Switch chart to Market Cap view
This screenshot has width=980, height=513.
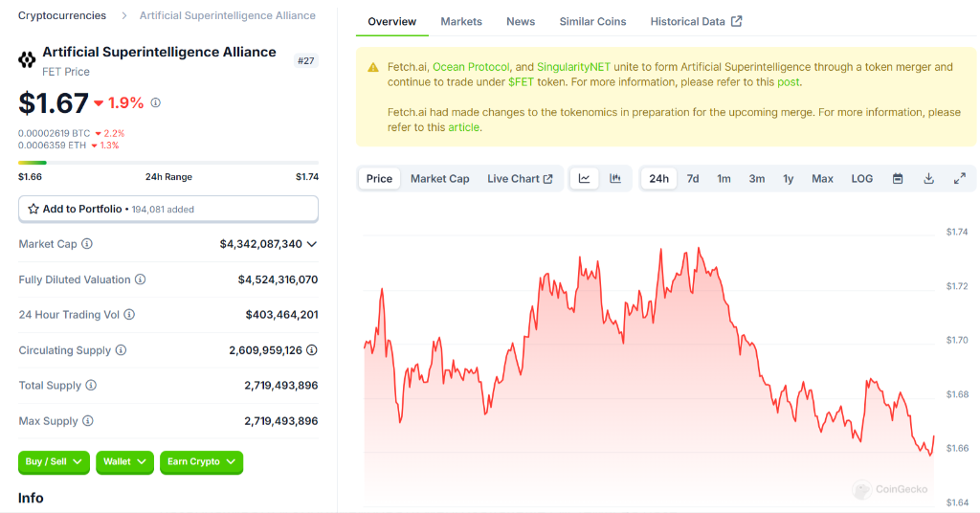440,179
